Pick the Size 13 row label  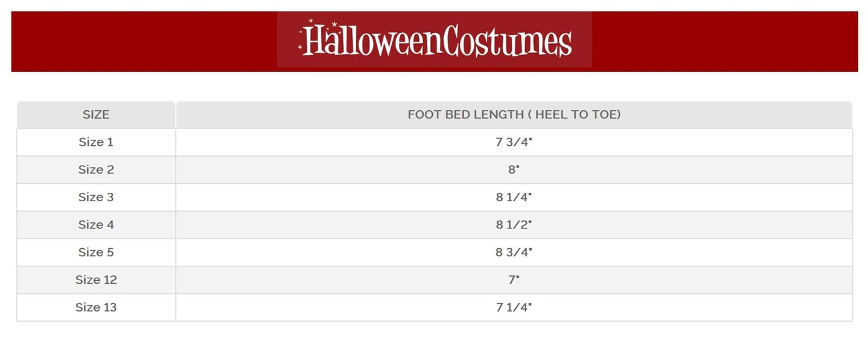coord(96,308)
